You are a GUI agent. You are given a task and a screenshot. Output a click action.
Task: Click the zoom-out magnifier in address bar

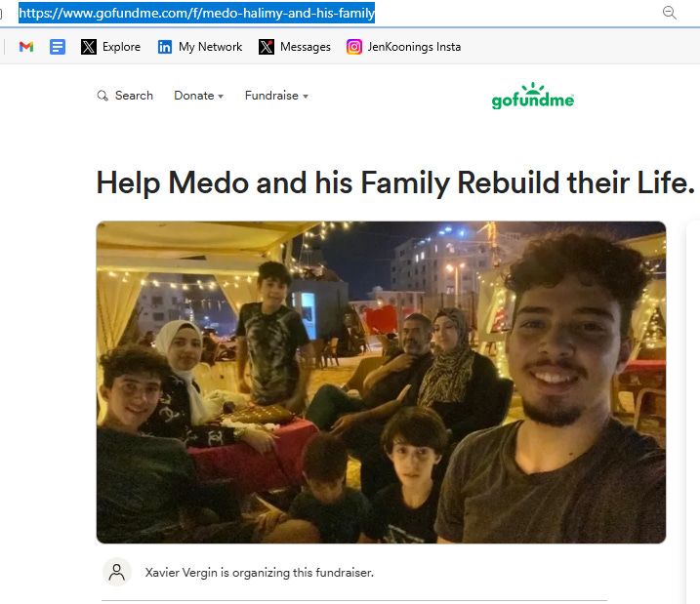coord(669,13)
